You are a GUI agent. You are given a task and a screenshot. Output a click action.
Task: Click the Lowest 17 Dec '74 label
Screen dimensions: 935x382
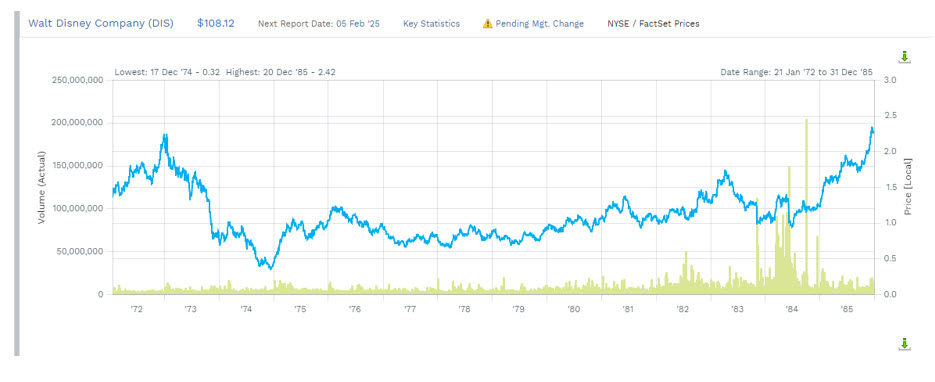pos(167,72)
